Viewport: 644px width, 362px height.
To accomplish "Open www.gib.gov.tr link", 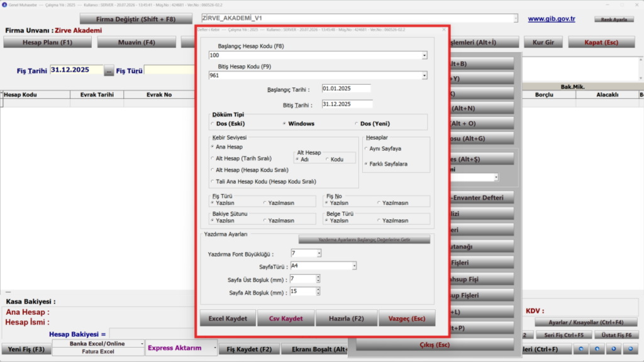I will click(552, 19).
